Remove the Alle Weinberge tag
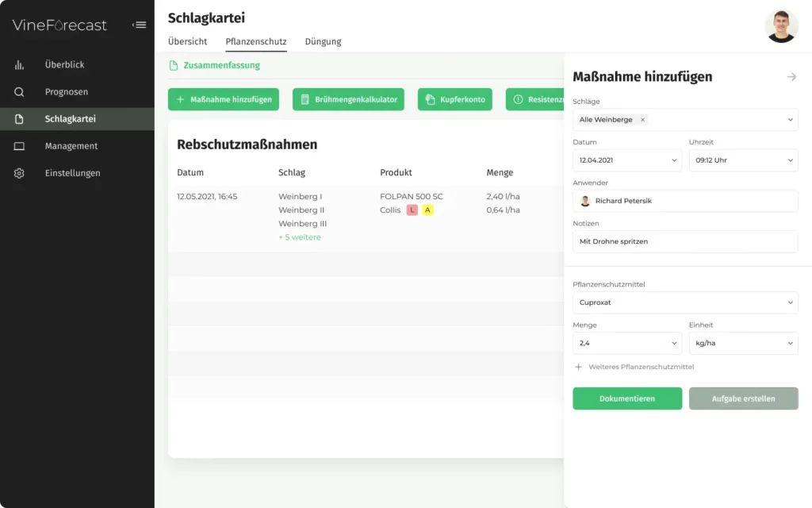The image size is (812, 508). (642, 120)
